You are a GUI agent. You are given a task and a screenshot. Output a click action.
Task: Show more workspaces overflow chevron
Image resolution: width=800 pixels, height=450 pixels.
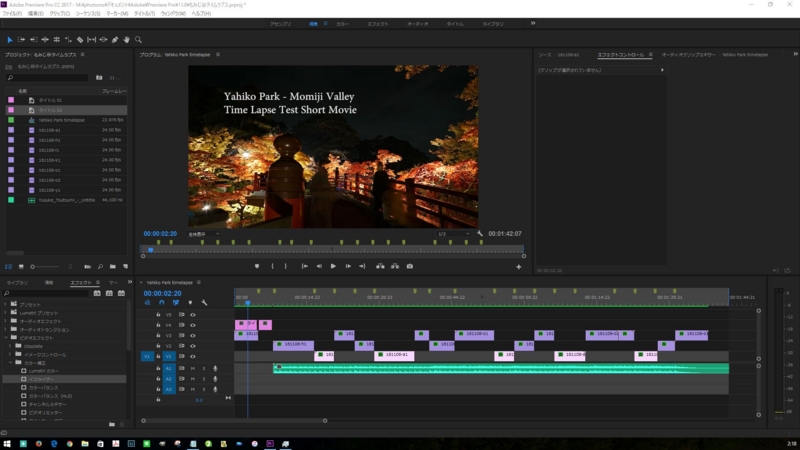click(x=533, y=23)
